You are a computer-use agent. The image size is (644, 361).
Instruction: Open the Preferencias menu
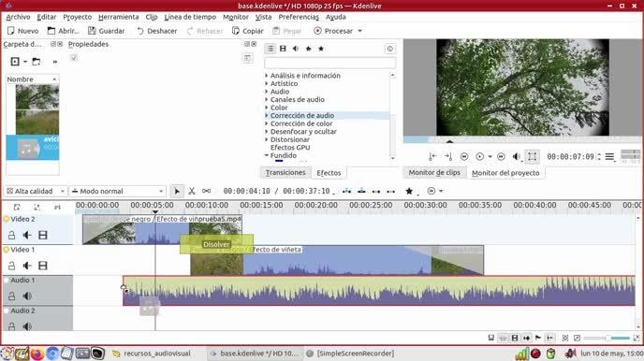pyautogui.click(x=299, y=17)
